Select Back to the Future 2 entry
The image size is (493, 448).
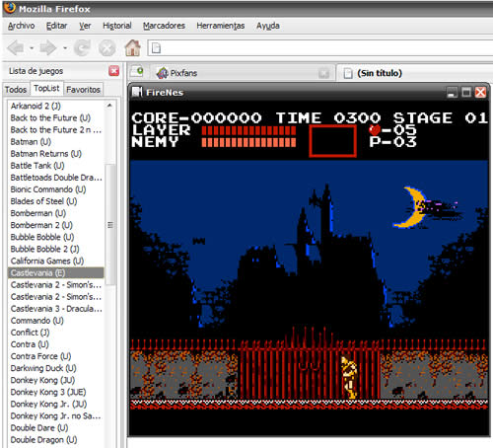pyautogui.click(x=56, y=130)
